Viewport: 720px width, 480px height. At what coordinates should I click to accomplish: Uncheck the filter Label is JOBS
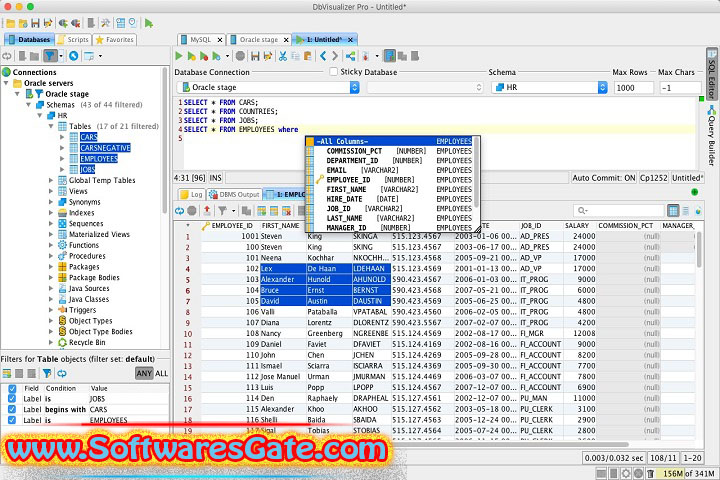pyautogui.click(x=12, y=399)
